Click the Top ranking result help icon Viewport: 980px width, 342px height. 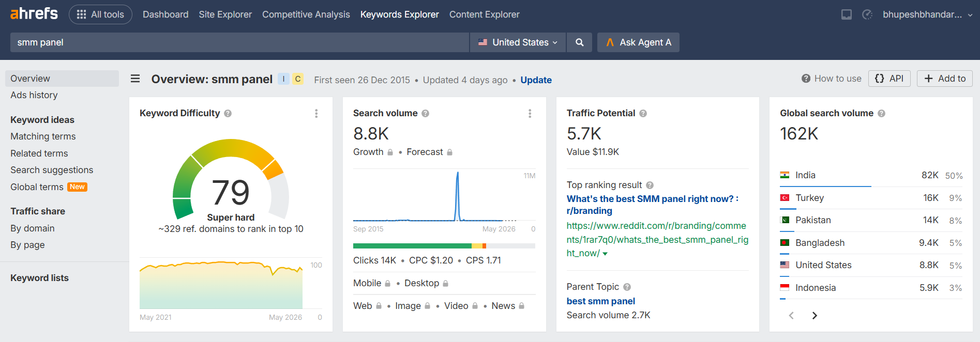pyautogui.click(x=650, y=185)
